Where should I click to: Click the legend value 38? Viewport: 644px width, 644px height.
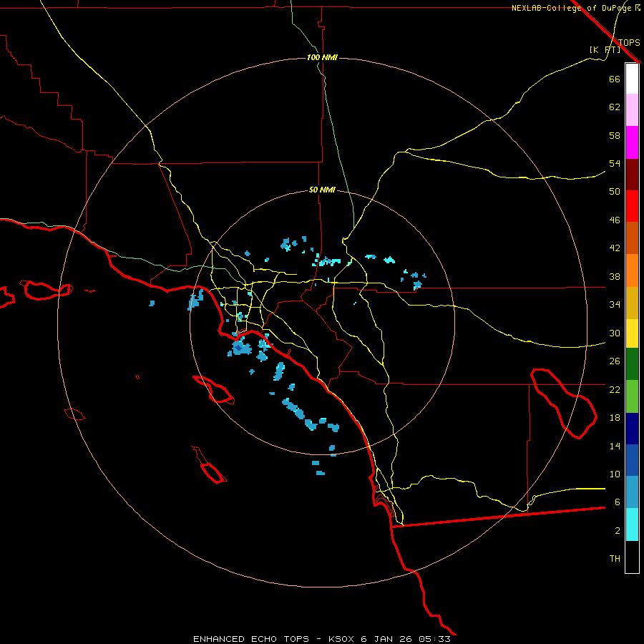(615, 276)
